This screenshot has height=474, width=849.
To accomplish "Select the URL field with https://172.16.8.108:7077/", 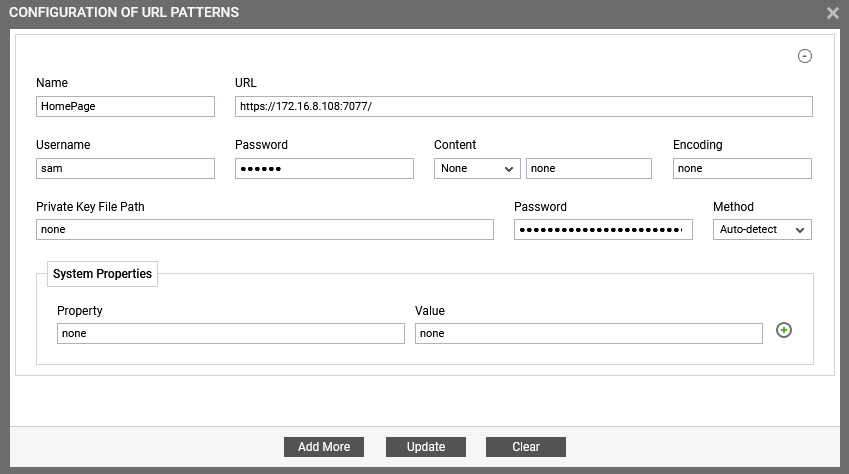I will point(524,106).
